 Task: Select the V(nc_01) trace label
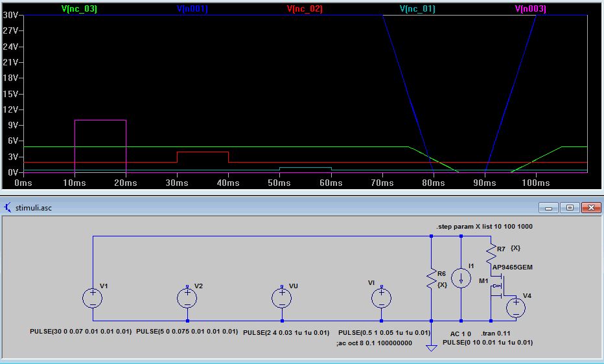(417, 9)
